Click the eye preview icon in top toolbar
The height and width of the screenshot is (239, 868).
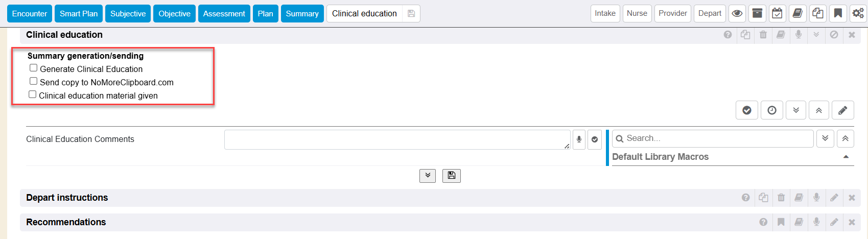coord(737,14)
